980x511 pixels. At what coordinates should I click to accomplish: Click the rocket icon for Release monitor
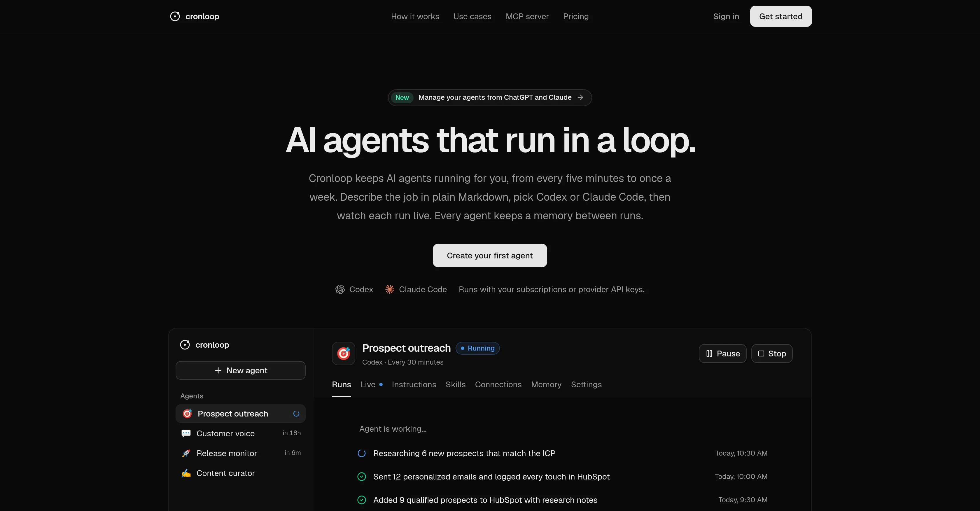186,453
